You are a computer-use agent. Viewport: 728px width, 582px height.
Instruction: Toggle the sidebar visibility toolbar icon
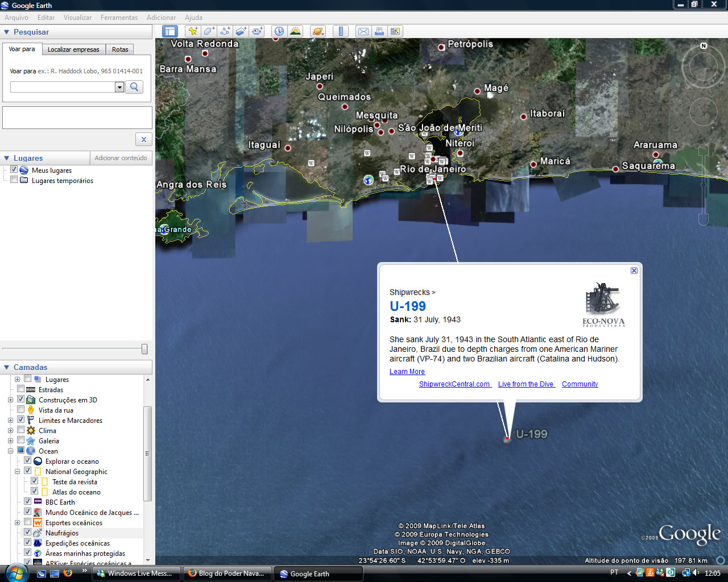[170, 31]
